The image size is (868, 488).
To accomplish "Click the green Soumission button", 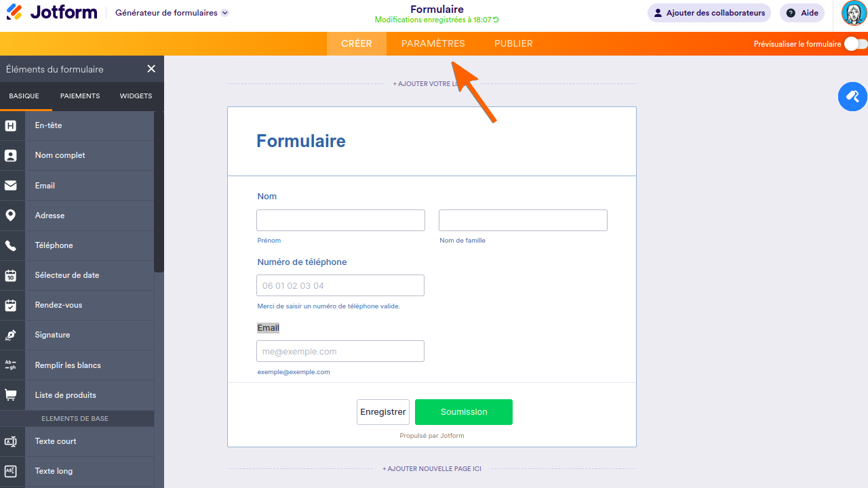I will 464,412.
